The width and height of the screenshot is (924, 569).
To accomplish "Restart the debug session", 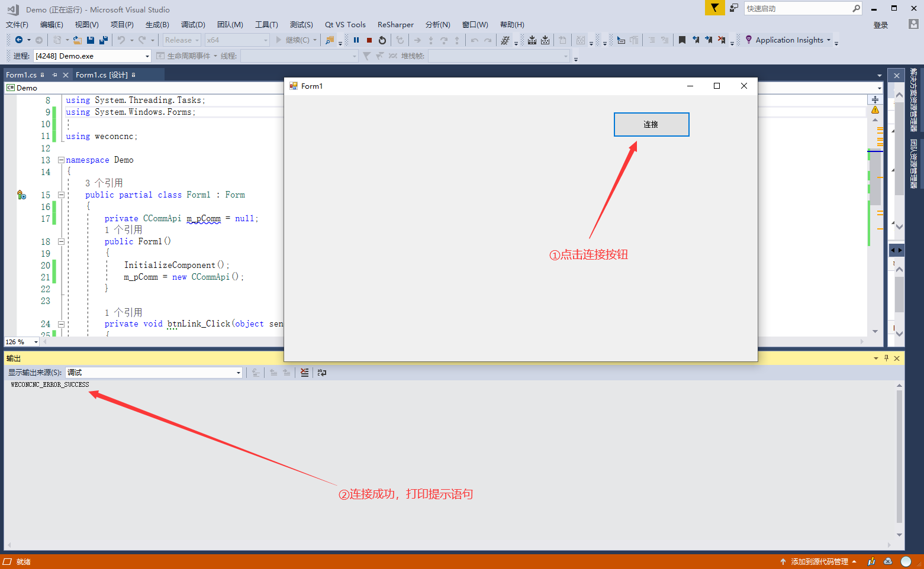I will pos(382,40).
